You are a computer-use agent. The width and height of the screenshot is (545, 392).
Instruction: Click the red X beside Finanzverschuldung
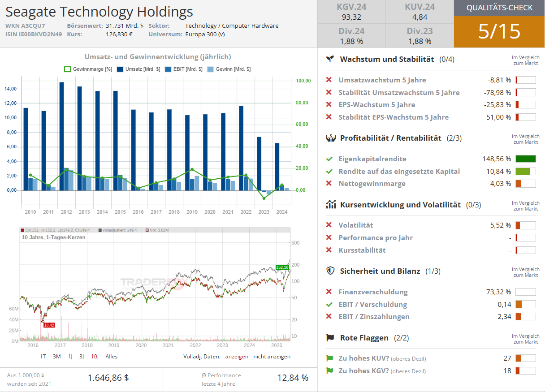329,292
